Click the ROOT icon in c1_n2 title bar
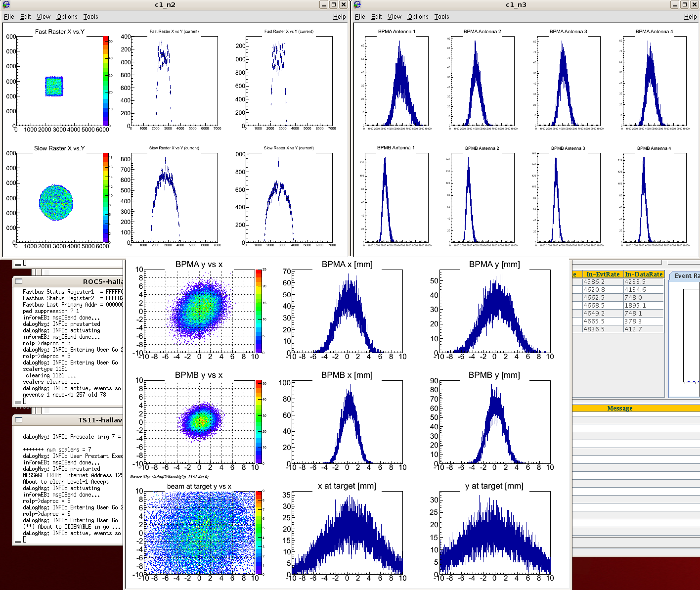Image resolution: width=700 pixels, height=590 pixels. pos(6,4)
